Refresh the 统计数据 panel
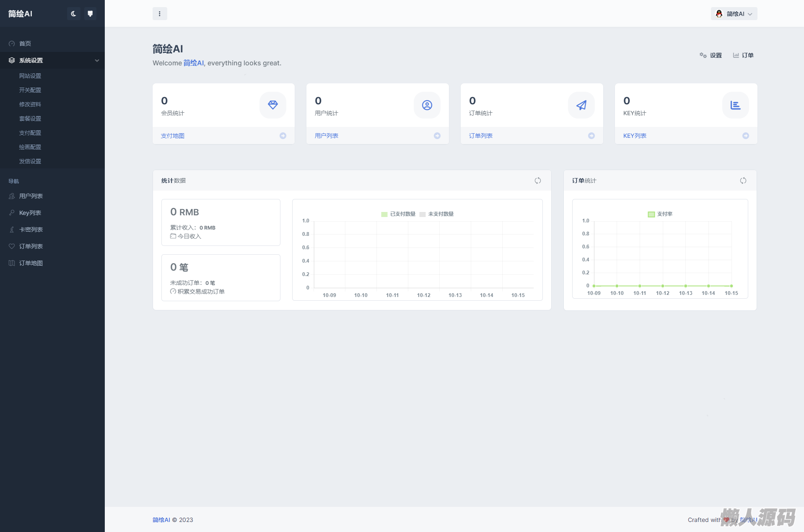The height and width of the screenshot is (532, 804). coord(538,181)
